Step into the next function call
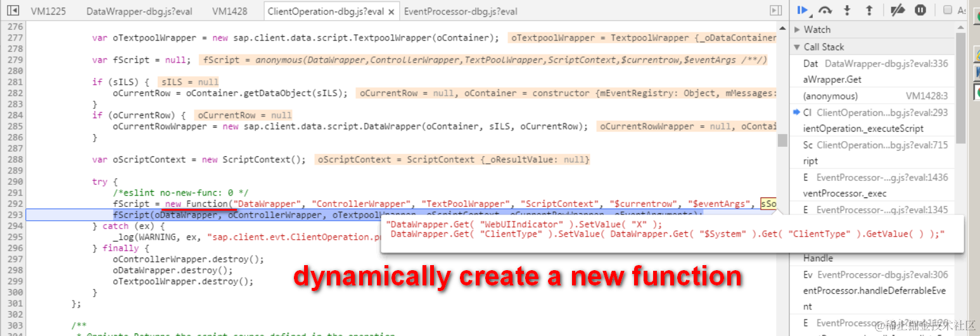980x336 pixels. (847, 10)
